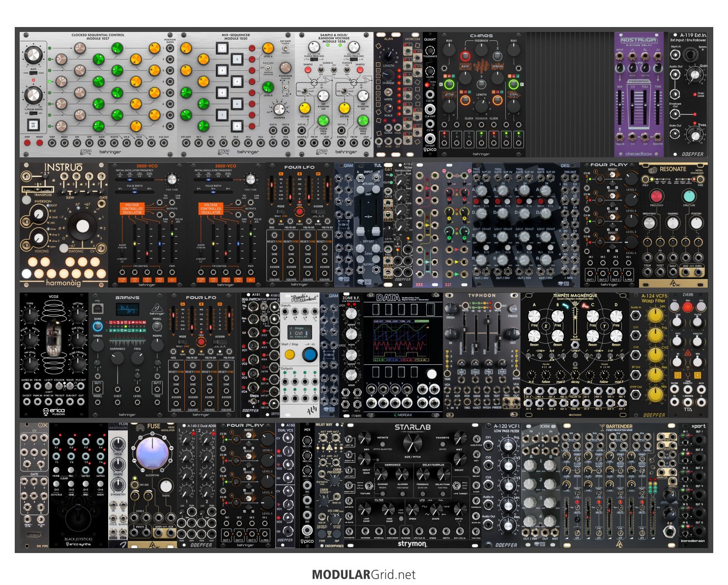Select the ZVERB module
The image size is (728, 585).
(688, 355)
